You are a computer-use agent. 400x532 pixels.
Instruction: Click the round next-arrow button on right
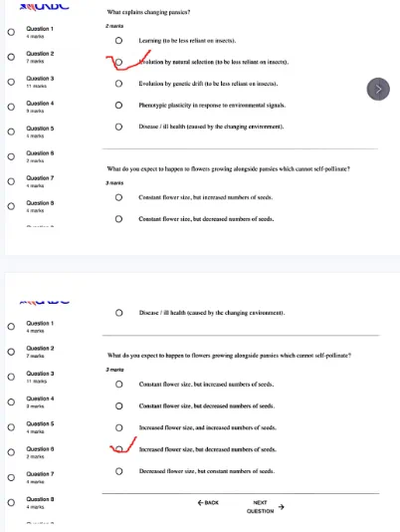point(378,89)
